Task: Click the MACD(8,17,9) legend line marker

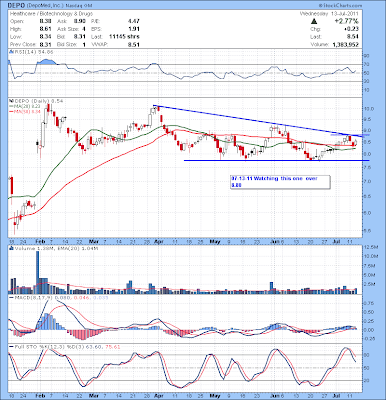Action: (11, 297)
